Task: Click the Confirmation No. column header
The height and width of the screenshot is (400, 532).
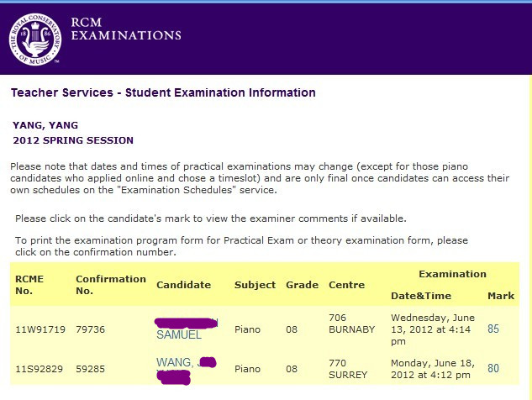Action: click(111, 285)
